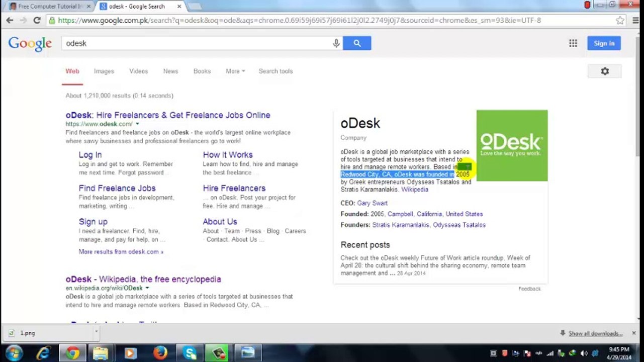Close the odesk - Google Search tab
Image resolution: width=644 pixels, height=362 pixels.
point(179,7)
